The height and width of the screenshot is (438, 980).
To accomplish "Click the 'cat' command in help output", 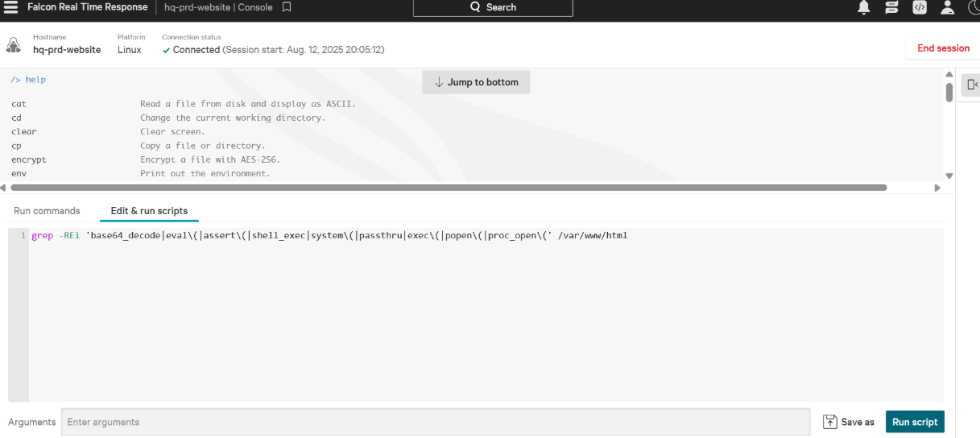I will click(19, 104).
